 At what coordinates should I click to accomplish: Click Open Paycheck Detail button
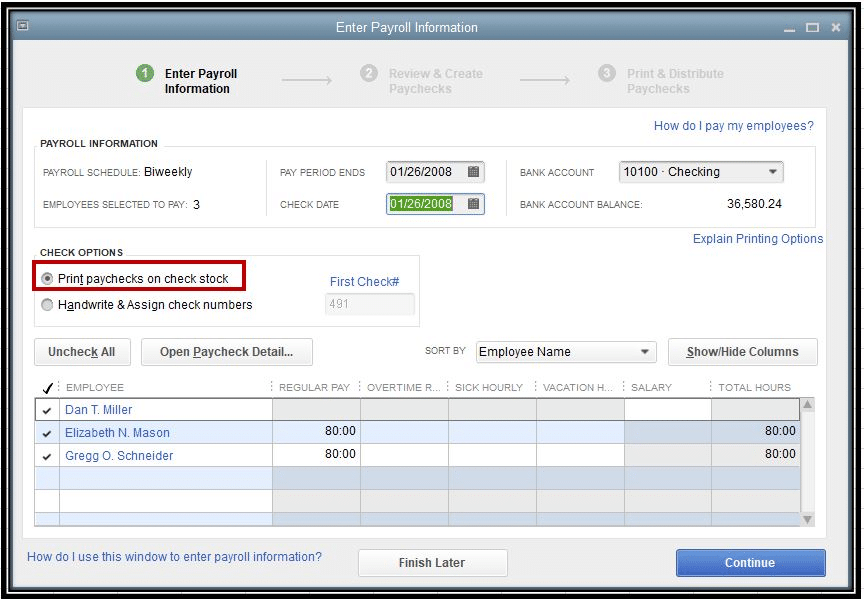point(227,352)
